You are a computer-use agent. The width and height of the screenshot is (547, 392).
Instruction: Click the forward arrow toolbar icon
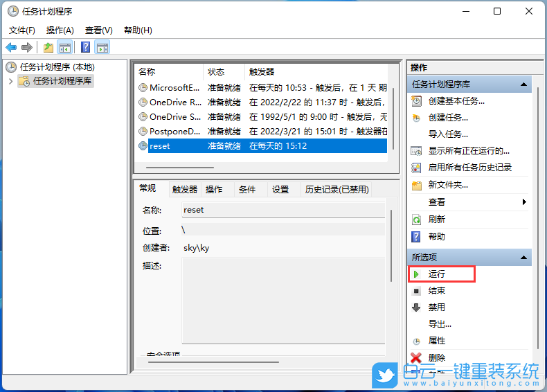[x=27, y=47]
